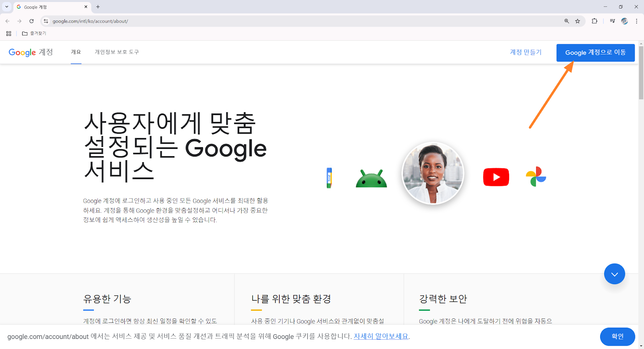This screenshot has width=644, height=349.
Task: Reload the page with the refresh icon
Action: pyautogui.click(x=31, y=21)
